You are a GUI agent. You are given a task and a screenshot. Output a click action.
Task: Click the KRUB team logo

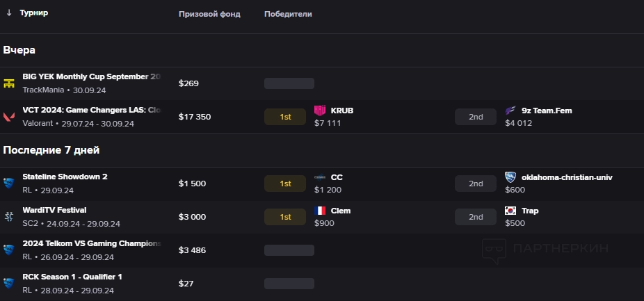[x=320, y=111]
